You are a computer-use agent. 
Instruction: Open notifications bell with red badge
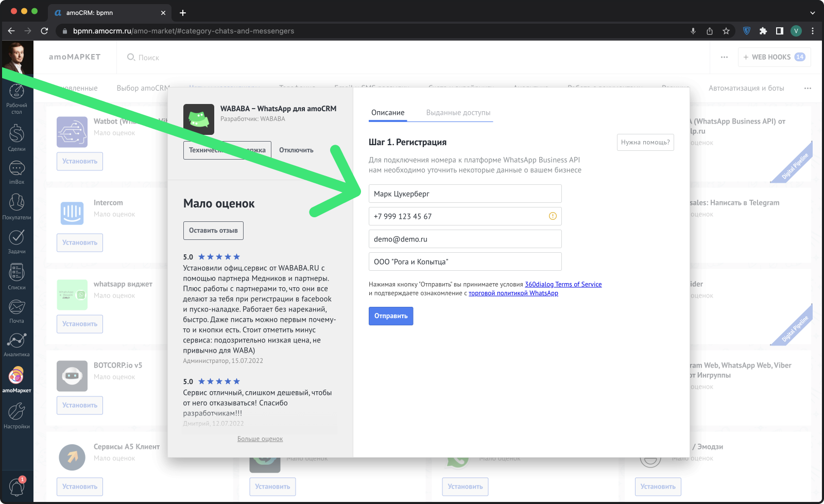click(x=17, y=486)
